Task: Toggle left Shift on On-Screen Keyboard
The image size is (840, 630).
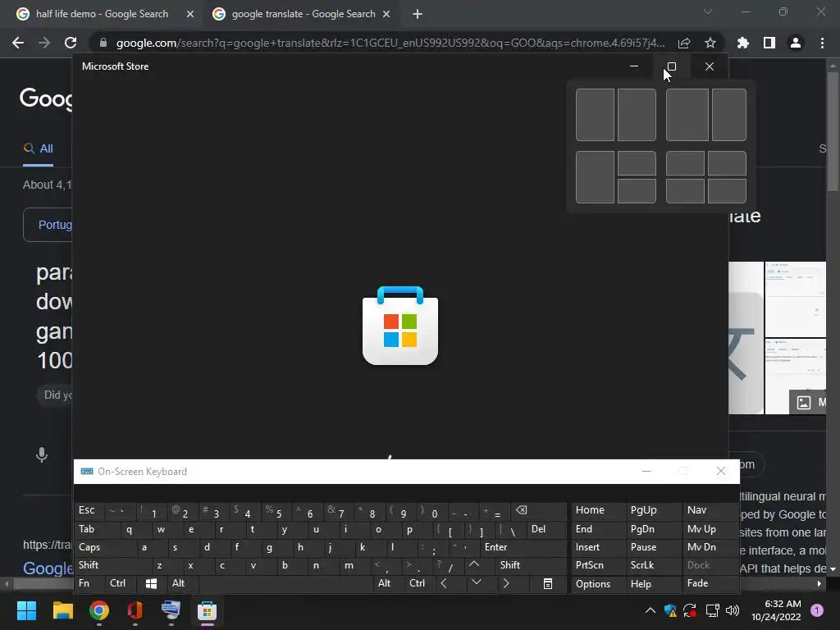Action: tap(113, 565)
